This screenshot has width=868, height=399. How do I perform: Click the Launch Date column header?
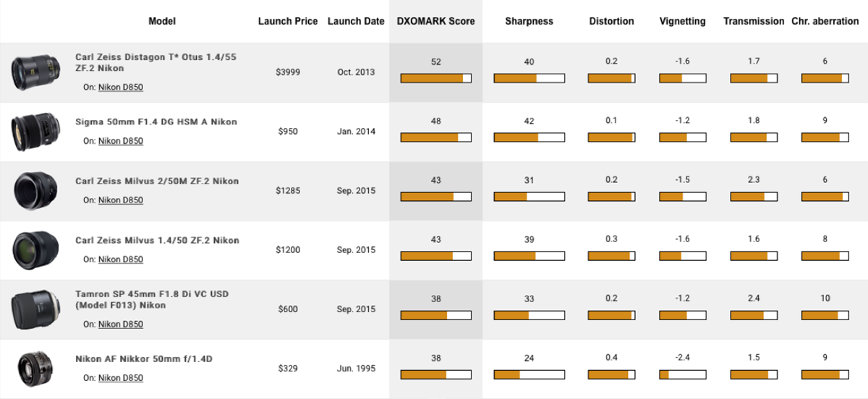click(x=356, y=21)
